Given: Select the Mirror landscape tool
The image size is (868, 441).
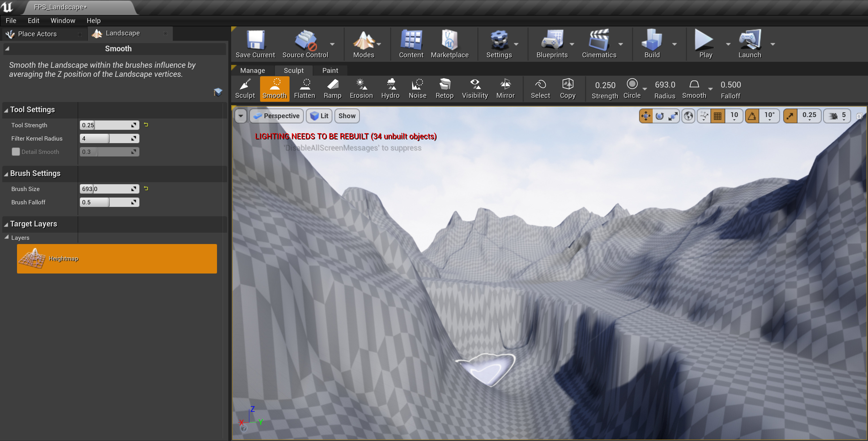Looking at the screenshot, I should [x=505, y=88].
